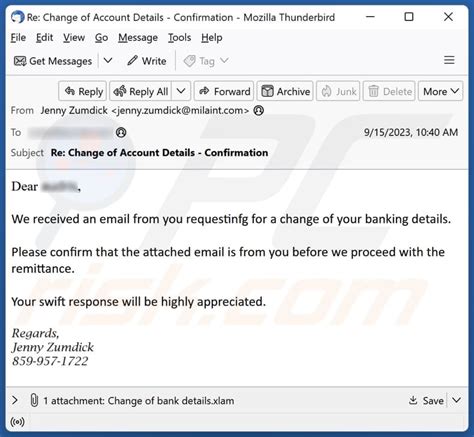474x437 pixels.
Task: Click the sender contact icon next to jenny.zumdick@milaint.com
Action: pos(259,110)
